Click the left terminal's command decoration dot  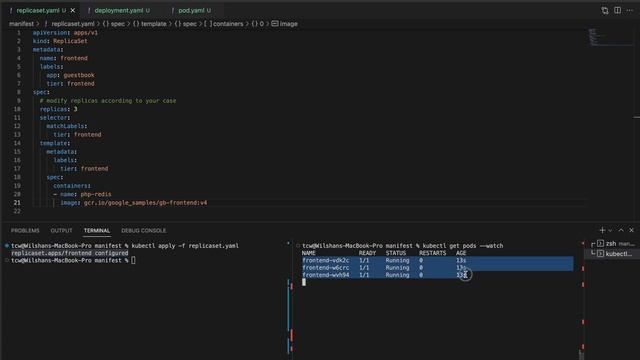(7, 246)
